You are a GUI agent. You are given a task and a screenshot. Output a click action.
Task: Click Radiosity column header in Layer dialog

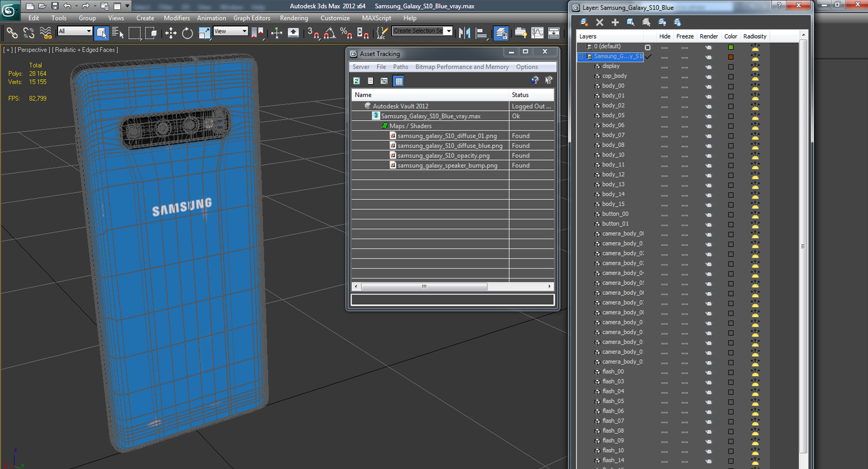click(x=755, y=36)
